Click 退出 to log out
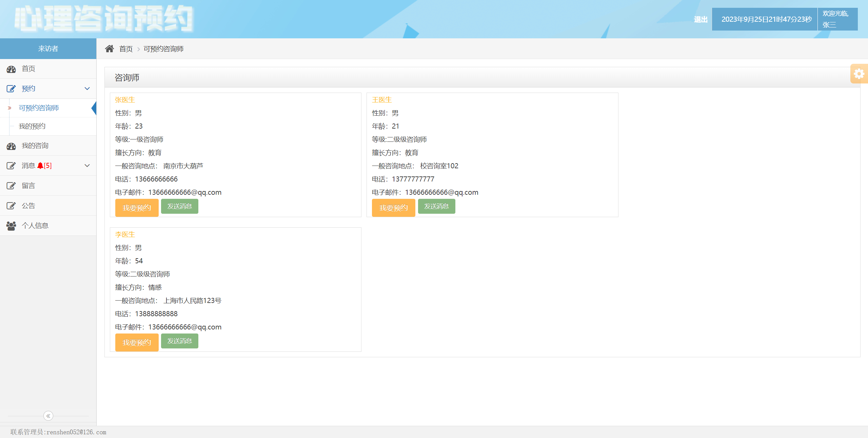This screenshot has height=438, width=868. point(701,19)
